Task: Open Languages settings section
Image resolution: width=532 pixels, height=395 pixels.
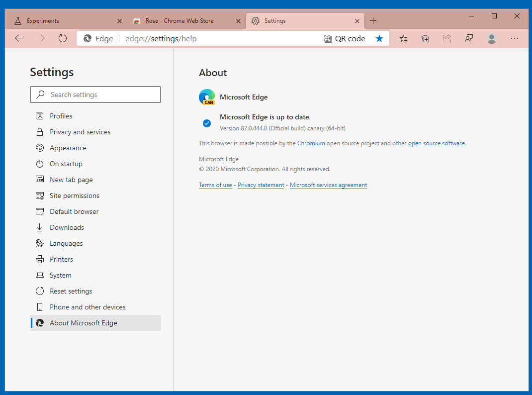Action: tap(95, 244)
